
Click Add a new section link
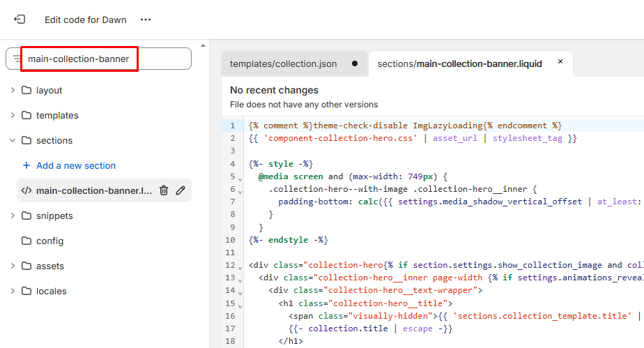tap(76, 165)
